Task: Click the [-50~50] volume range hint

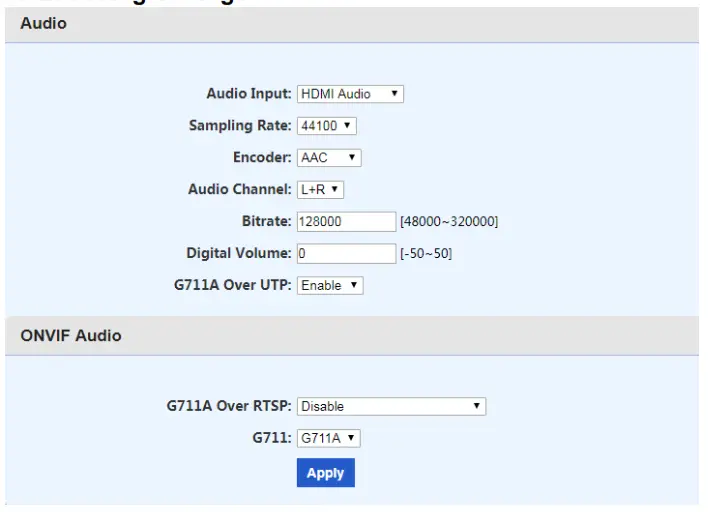Action: tap(426, 253)
